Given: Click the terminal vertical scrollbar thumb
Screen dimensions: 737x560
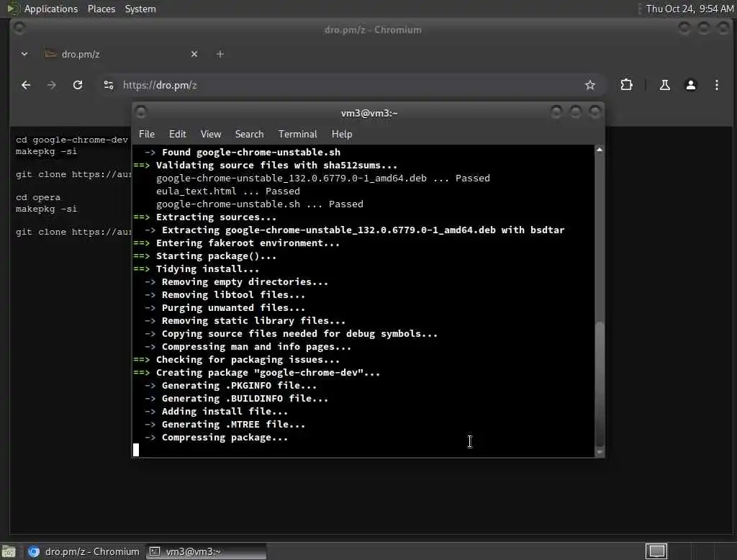Looking at the screenshot, I should (600, 383).
